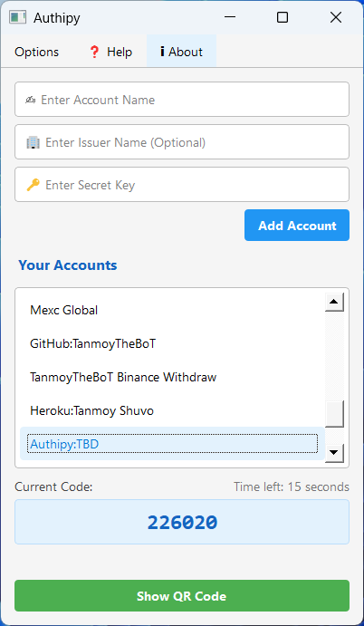Select TanmoyTheBoT Binance Withdraw account

(172, 377)
